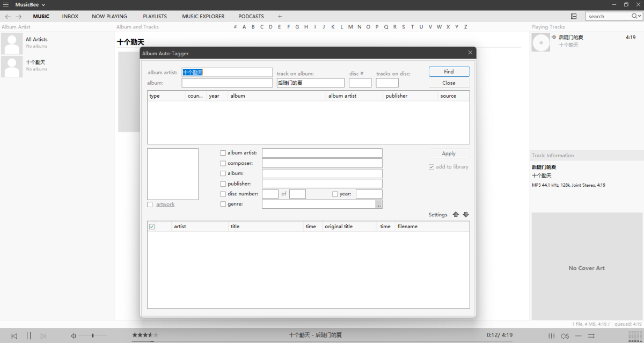Expand the MusicBee title dropdown arrow
Image resolution: width=644 pixels, height=343 pixels.
point(43,5)
